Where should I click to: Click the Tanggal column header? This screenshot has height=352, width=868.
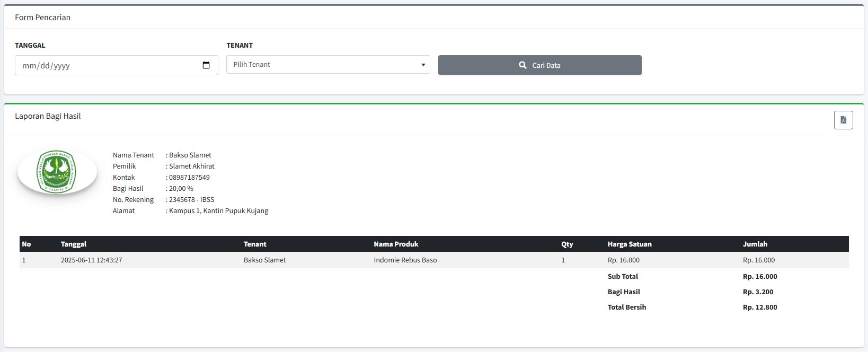pos(74,244)
